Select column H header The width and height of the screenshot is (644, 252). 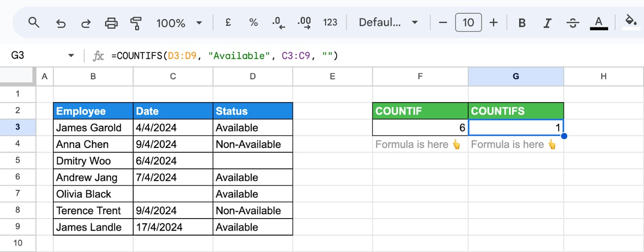(603, 76)
